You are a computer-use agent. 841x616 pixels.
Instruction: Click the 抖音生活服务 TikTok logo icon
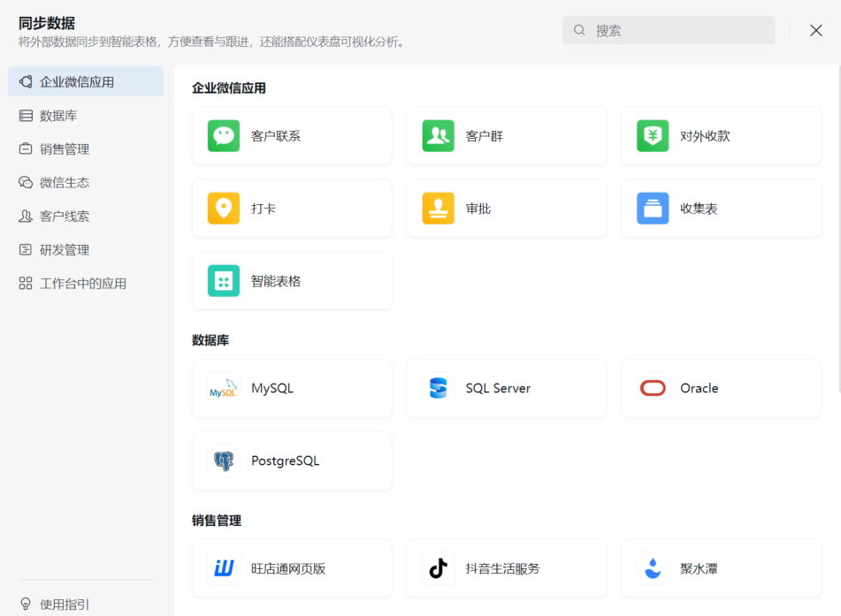point(439,568)
